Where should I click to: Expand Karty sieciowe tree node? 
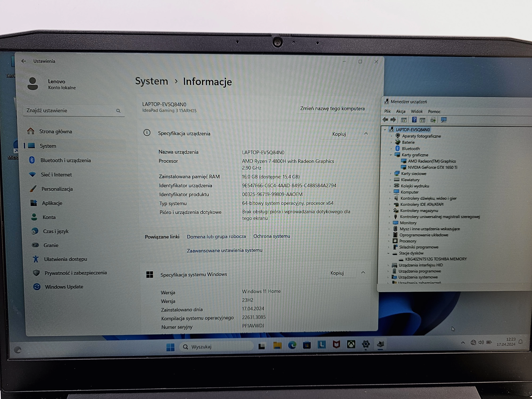[390, 174]
